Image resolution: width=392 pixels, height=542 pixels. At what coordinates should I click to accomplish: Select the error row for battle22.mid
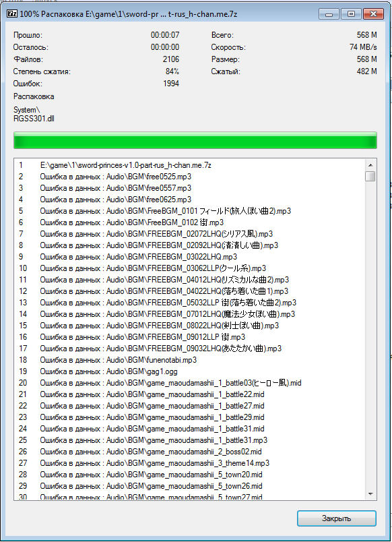click(x=189, y=394)
